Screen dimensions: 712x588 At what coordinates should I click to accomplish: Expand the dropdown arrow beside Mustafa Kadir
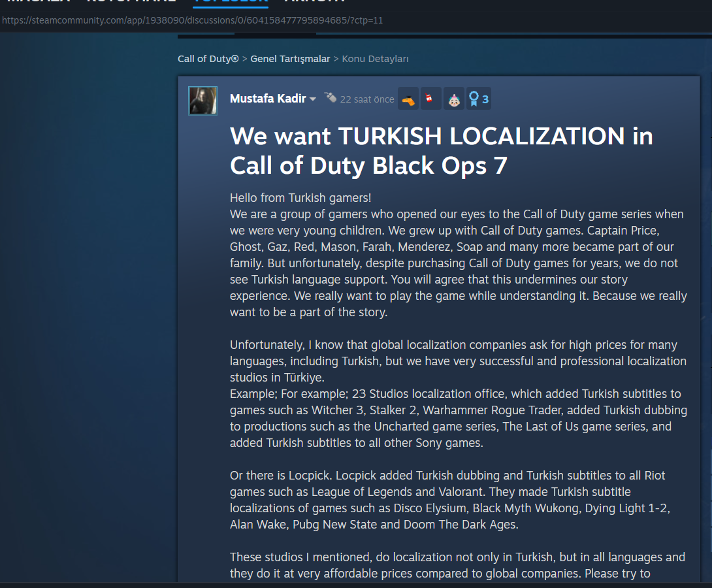313,99
